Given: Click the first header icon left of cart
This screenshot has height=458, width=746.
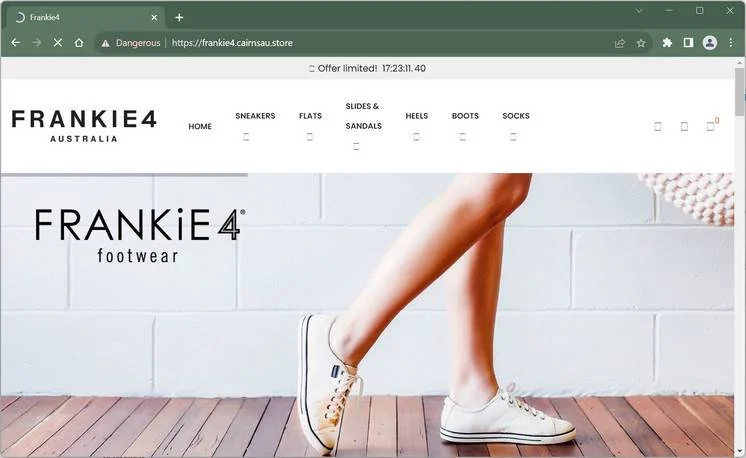Looking at the screenshot, I should click(x=658, y=126).
